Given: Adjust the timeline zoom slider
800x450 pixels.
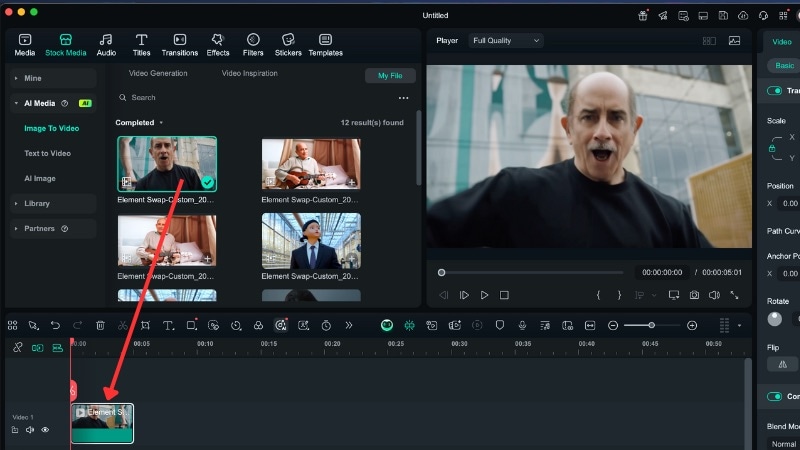Looking at the screenshot, I should (652, 325).
